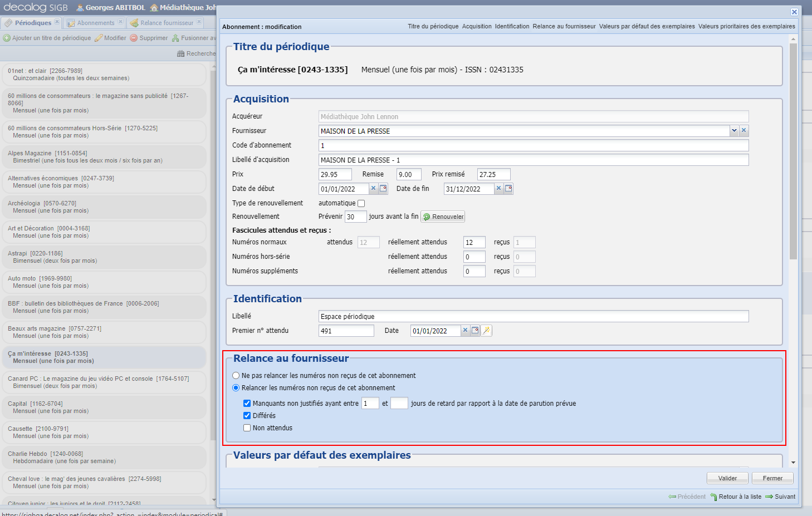Open calendar for the Premier n° attendu date
This screenshot has height=516, width=812.
(475, 331)
